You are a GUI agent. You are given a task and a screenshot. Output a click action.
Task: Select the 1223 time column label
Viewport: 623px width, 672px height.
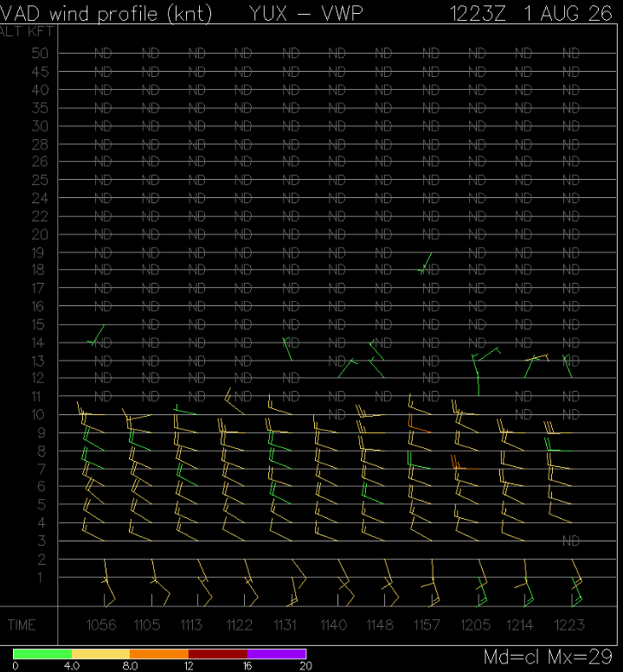[x=569, y=625]
